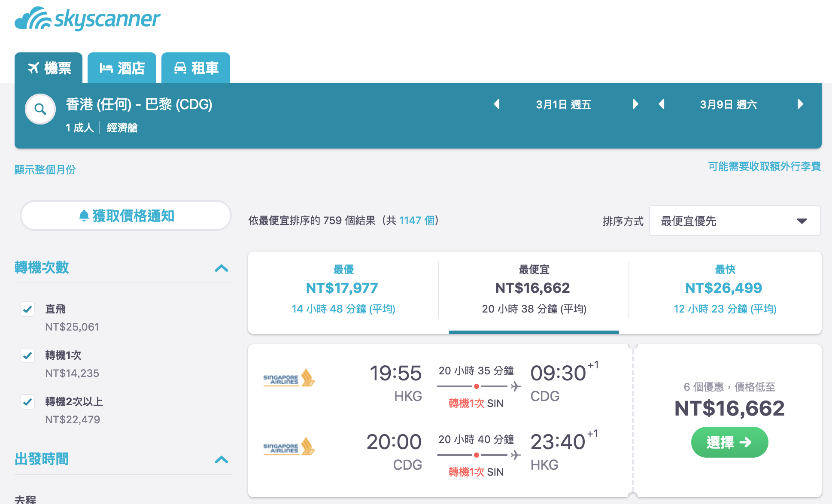This screenshot has height=504, width=832.
Task: Click 1 成人 passenger count
Action: coord(79,128)
